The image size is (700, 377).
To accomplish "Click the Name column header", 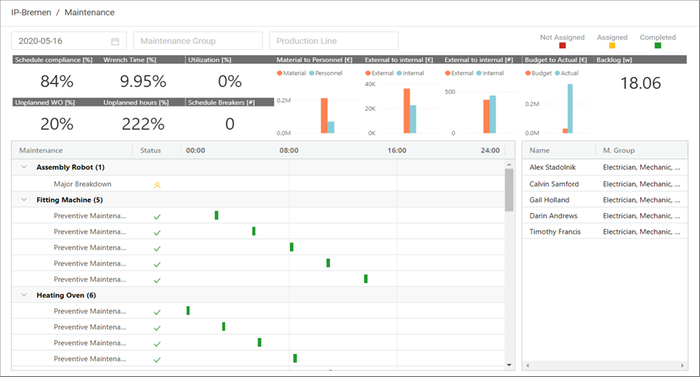I will click(539, 151).
